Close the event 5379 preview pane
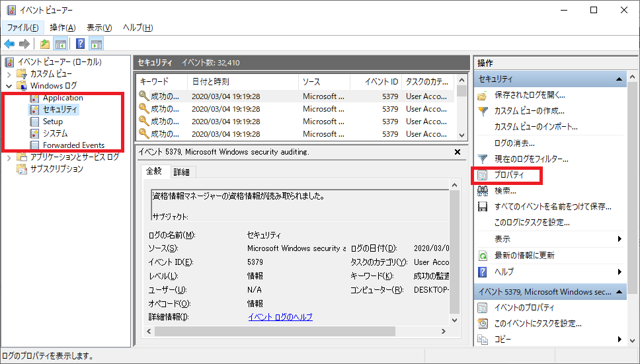This screenshot has height=364, width=640. tap(457, 152)
